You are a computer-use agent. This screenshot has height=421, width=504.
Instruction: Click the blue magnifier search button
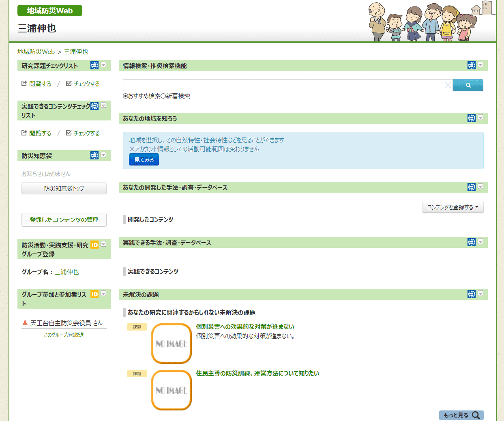coord(468,85)
